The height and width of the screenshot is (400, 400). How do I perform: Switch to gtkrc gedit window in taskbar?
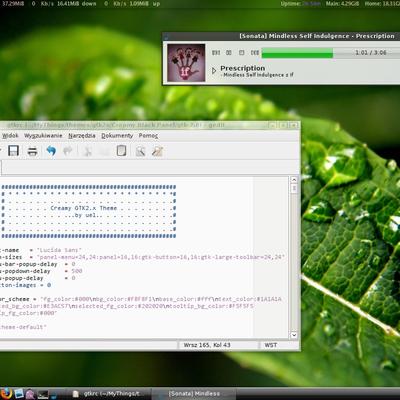click(x=109, y=394)
